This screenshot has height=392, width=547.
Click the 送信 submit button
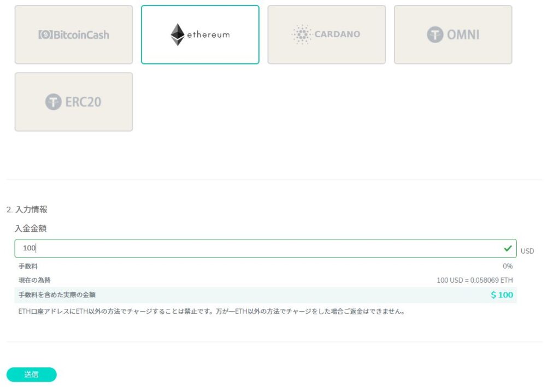31,375
